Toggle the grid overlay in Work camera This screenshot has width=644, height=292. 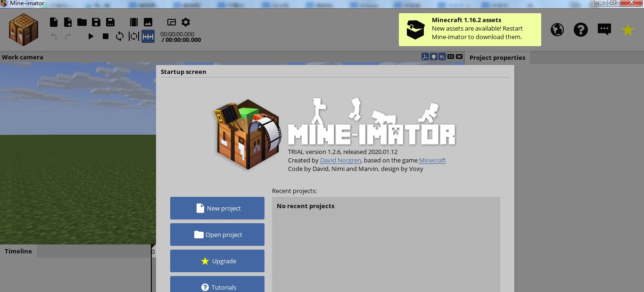click(451, 57)
